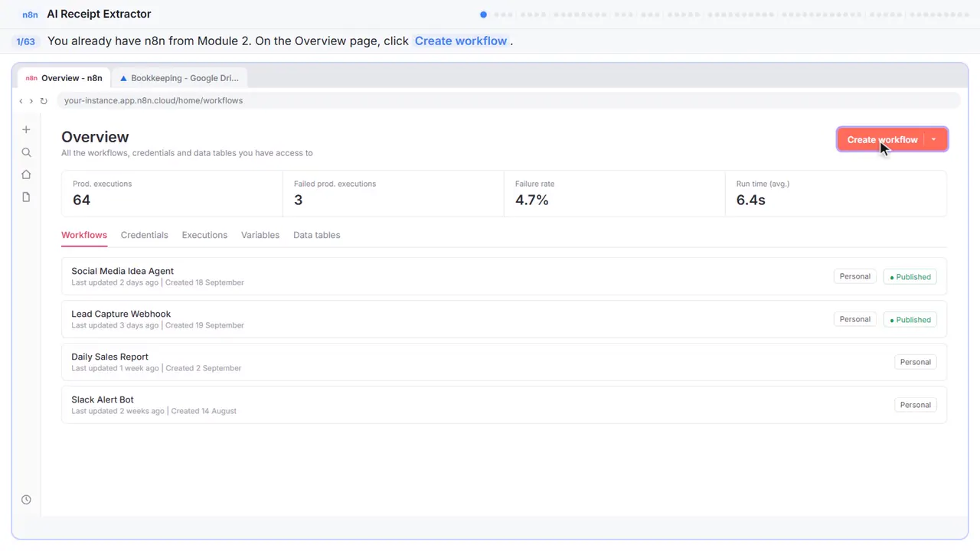Click browser back arrow
980x551 pixels.
pos(21,101)
